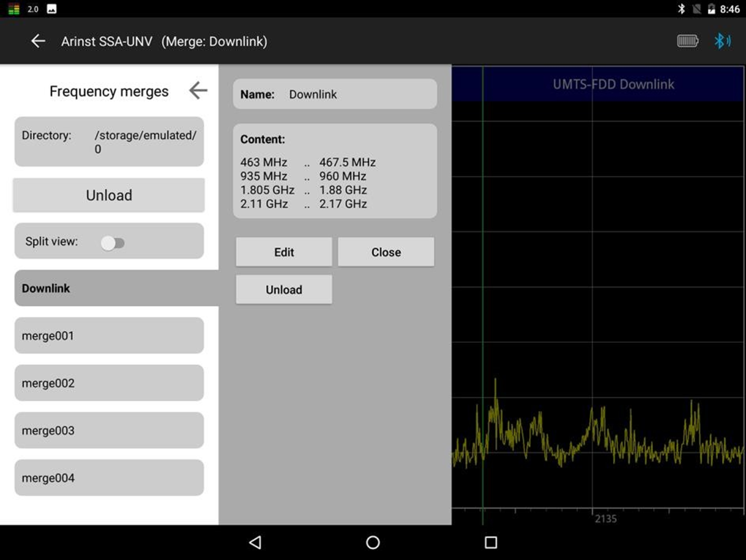Select merge001 from the list
The width and height of the screenshot is (746, 560).
(109, 336)
